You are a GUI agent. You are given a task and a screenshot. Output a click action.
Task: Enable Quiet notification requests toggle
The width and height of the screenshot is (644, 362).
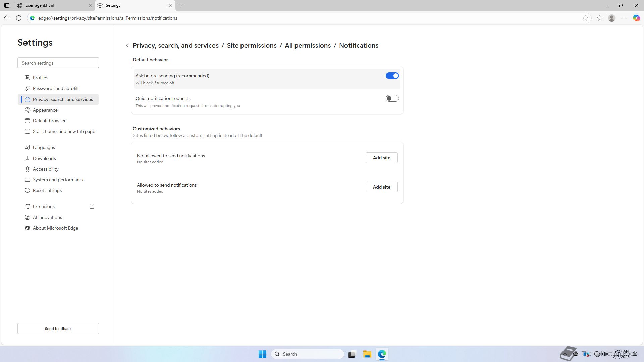[392, 98]
